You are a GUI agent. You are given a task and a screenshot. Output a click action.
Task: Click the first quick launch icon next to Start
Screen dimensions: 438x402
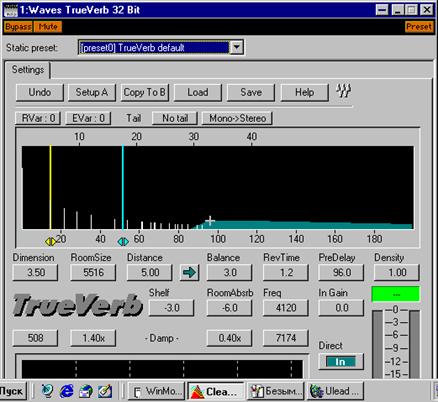click(47, 390)
